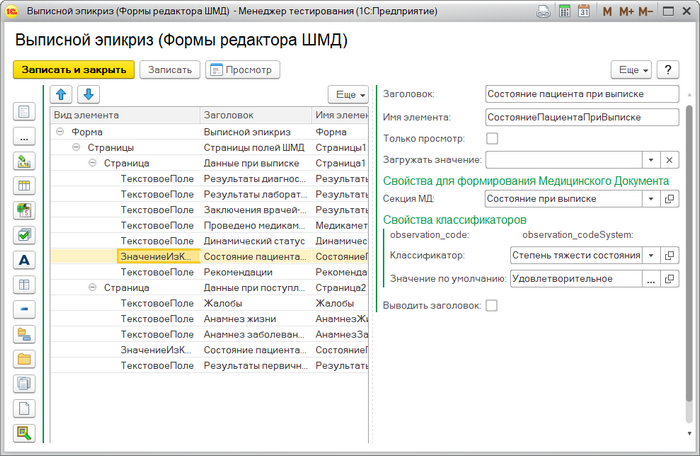This screenshot has height=456, width=700.
Task: Click the green checkmark icon in left sidebar
Action: pyautogui.click(x=24, y=235)
